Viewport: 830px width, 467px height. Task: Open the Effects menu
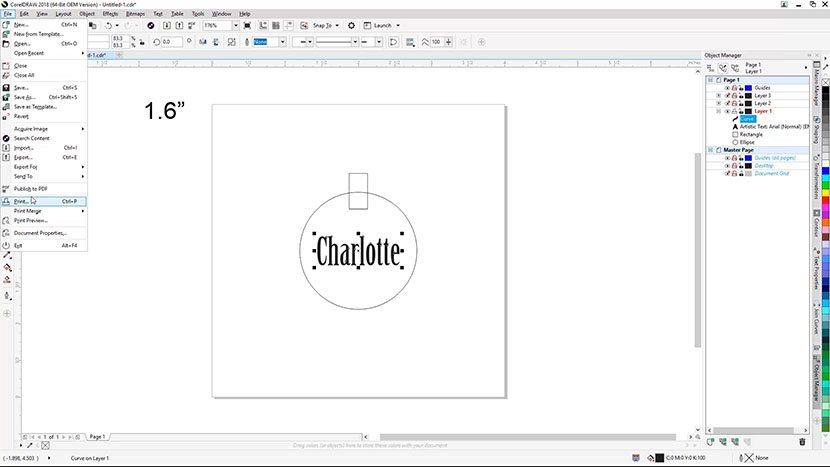point(110,14)
